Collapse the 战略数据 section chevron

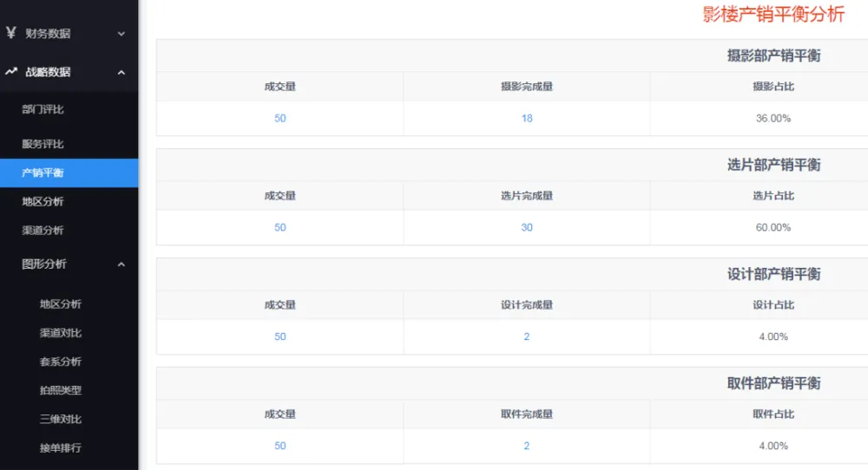[122, 72]
